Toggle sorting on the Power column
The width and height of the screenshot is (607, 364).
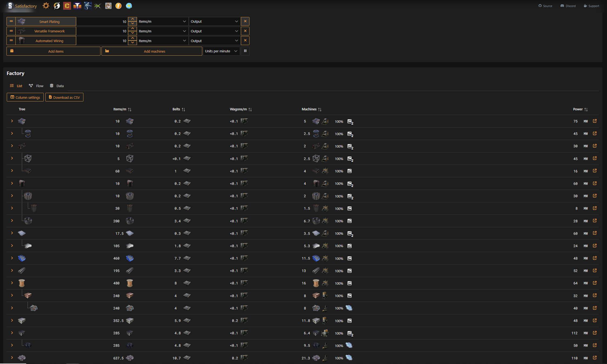(x=586, y=109)
